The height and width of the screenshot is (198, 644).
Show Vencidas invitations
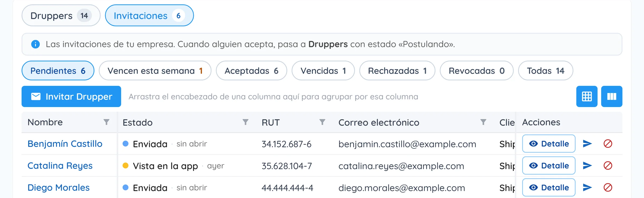pyautogui.click(x=323, y=71)
